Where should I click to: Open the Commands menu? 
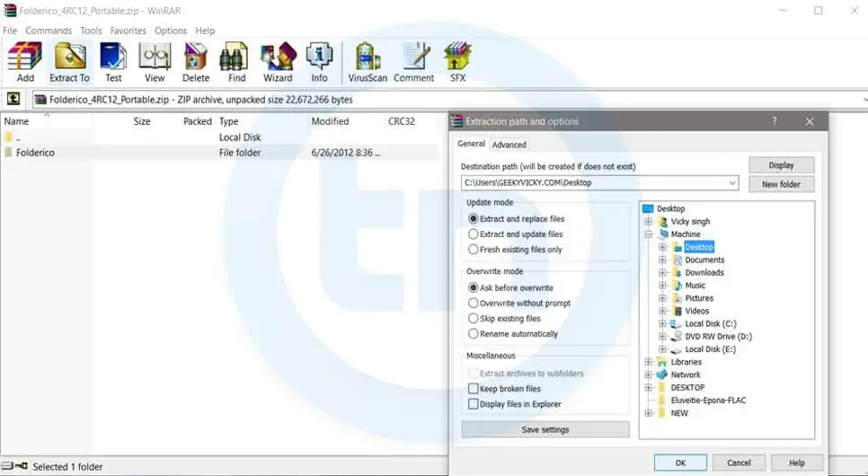click(x=49, y=31)
